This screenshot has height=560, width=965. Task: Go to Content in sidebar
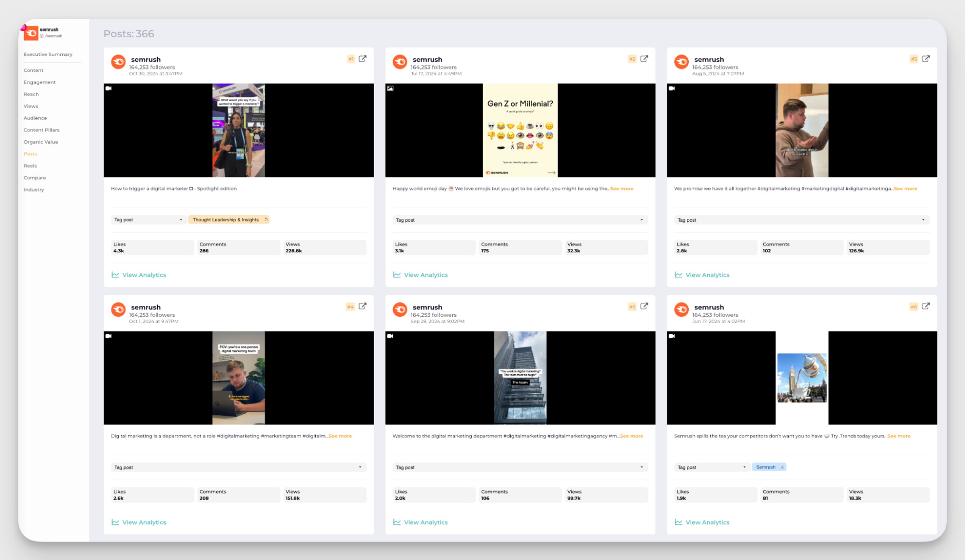[33, 70]
